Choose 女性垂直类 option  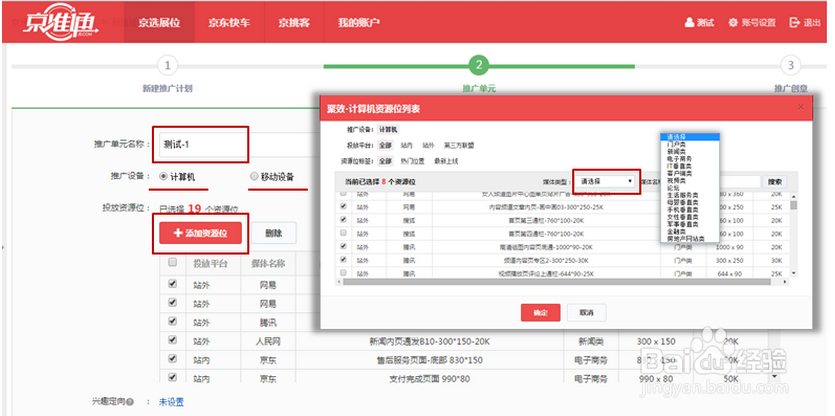(690, 217)
